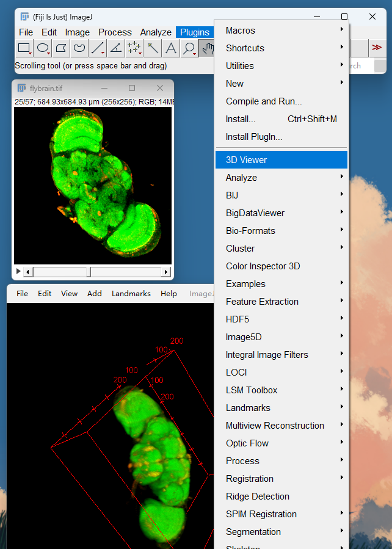Play the flybrain.tif stack animation
Image resolution: width=392 pixels, height=549 pixels.
click(18, 271)
